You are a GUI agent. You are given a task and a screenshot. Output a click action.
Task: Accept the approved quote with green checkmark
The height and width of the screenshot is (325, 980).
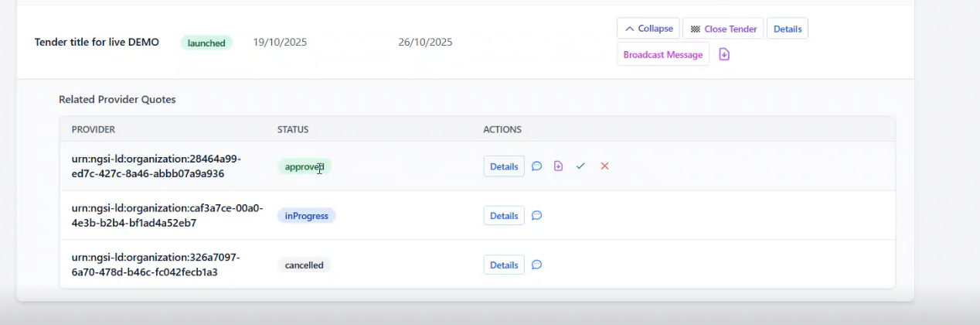coord(580,166)
